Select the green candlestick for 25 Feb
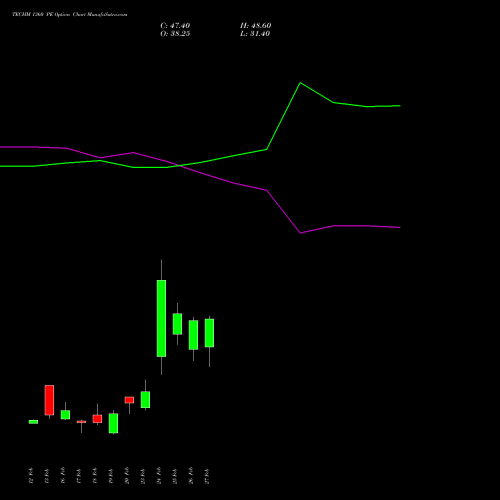 177,324
